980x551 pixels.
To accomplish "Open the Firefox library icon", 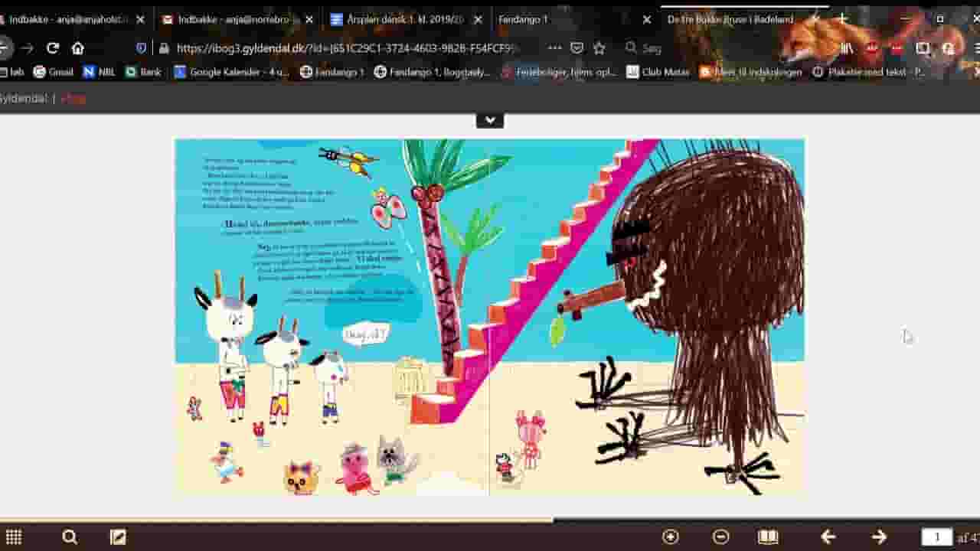I will pyautogui.click(x=847, y=48).
